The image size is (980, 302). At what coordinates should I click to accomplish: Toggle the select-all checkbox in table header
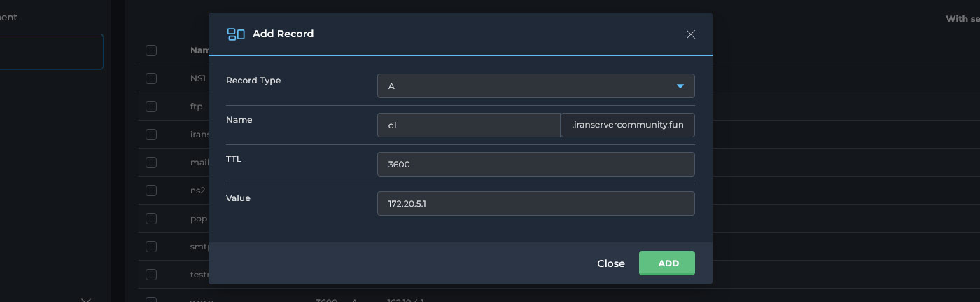pos(151,50)
